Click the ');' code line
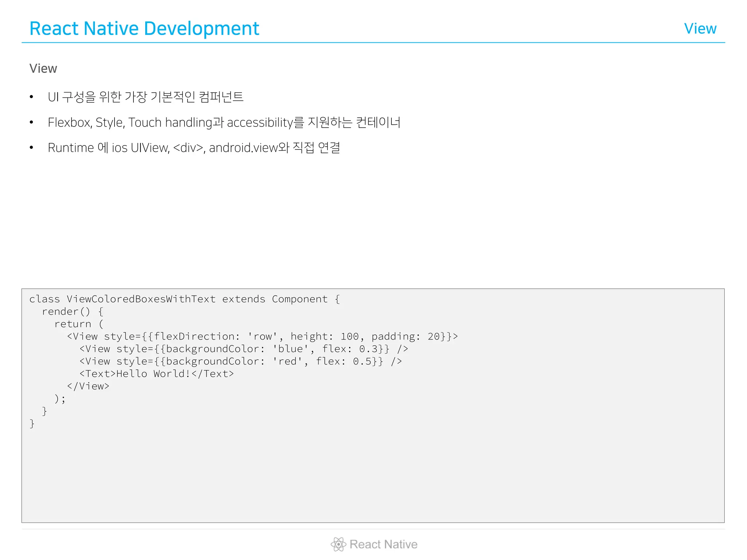Image resolution: width=747 pixels, height=560 pixels. [x=60, y=398]
